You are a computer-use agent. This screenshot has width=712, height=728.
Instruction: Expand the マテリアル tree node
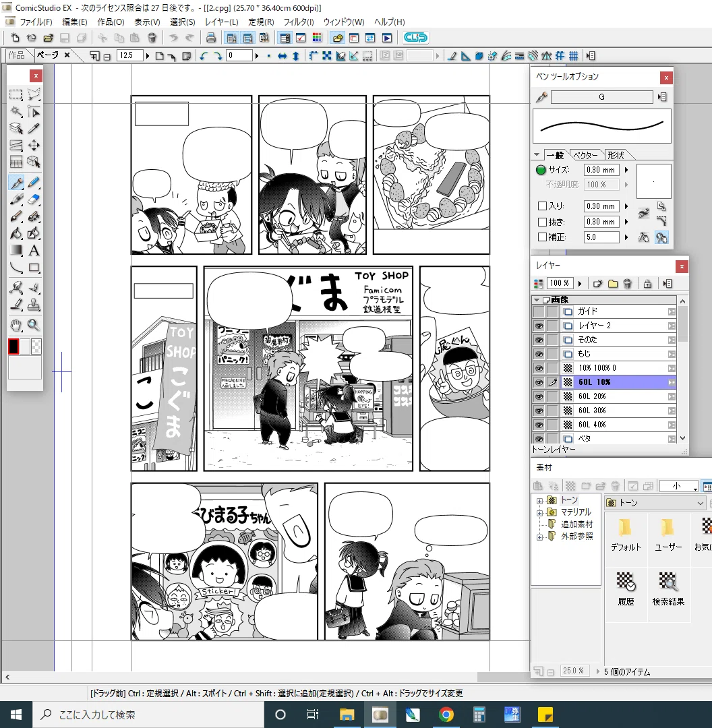539,512
